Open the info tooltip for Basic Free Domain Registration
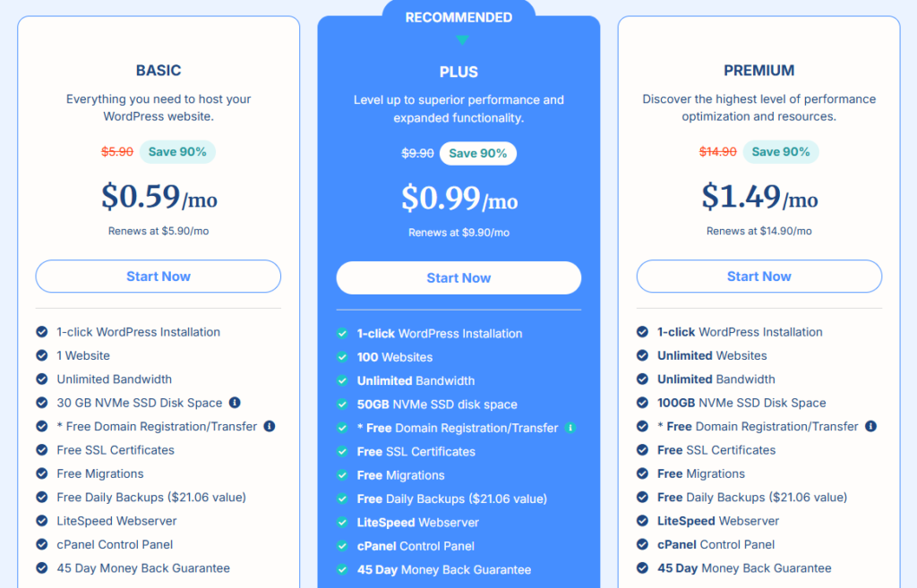Viewport: 917px width, 588px height. (270, 426)
